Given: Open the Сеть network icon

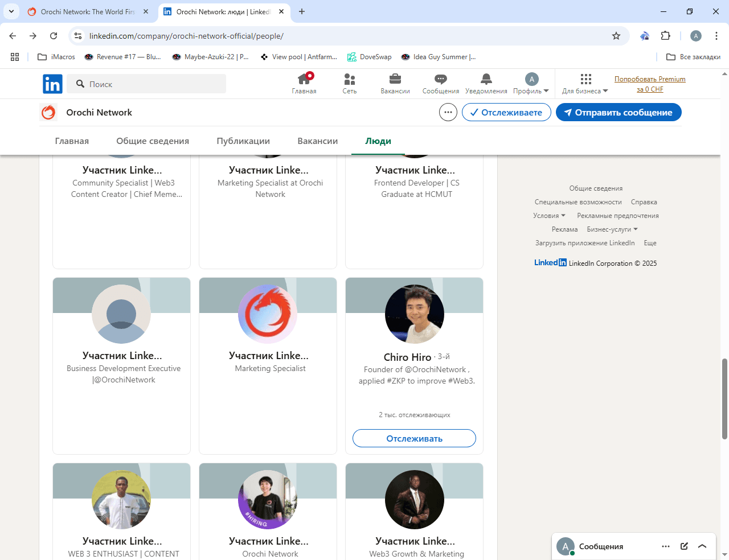Looking at the screenshot, I should click(x=350, y=84).
